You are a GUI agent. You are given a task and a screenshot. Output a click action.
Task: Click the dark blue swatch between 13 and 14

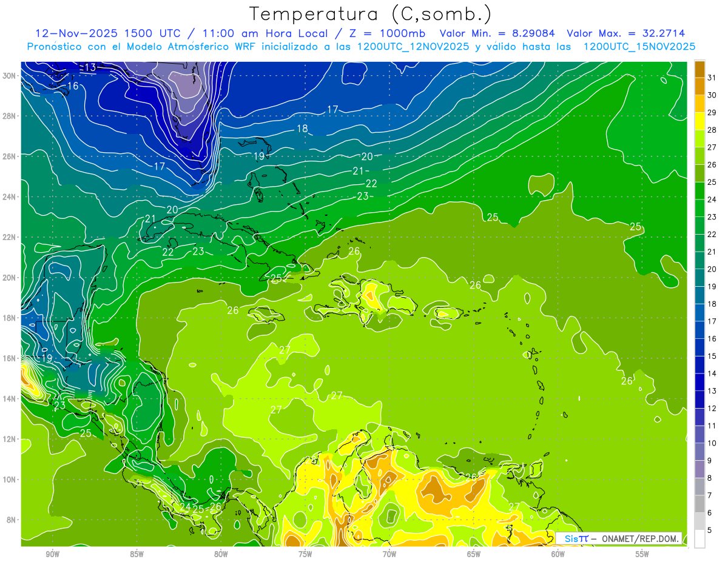699,382
